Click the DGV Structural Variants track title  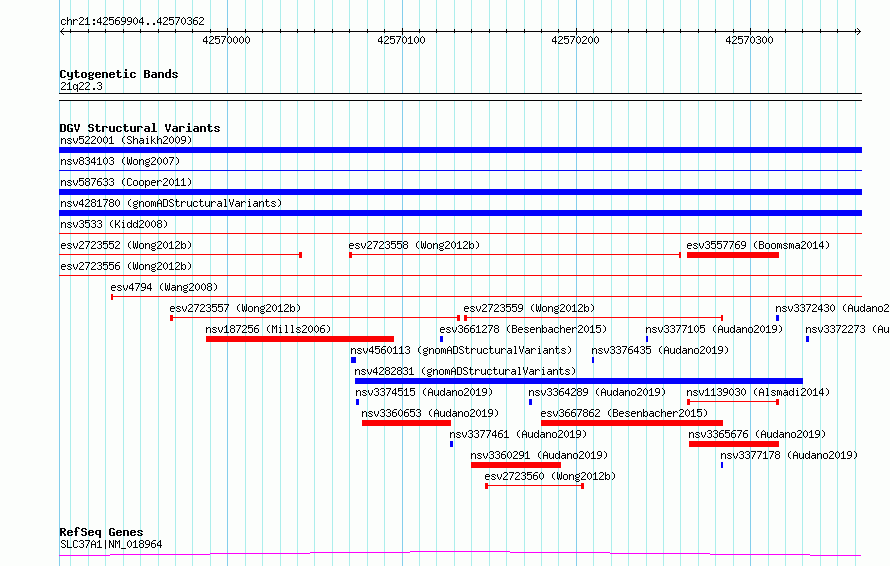coord(140,128)
